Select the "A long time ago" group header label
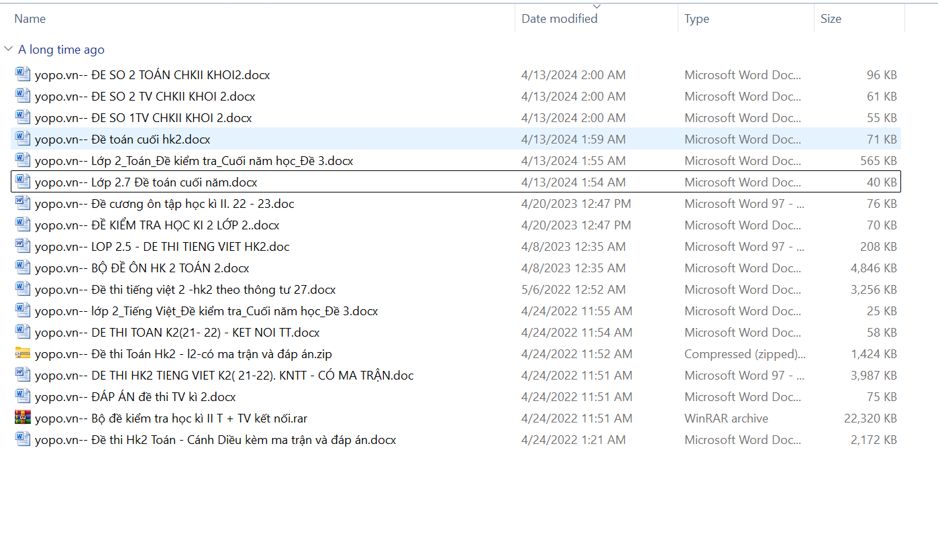Image resolution: width=938 pixels, height=560 pixels. click(61, 50)
